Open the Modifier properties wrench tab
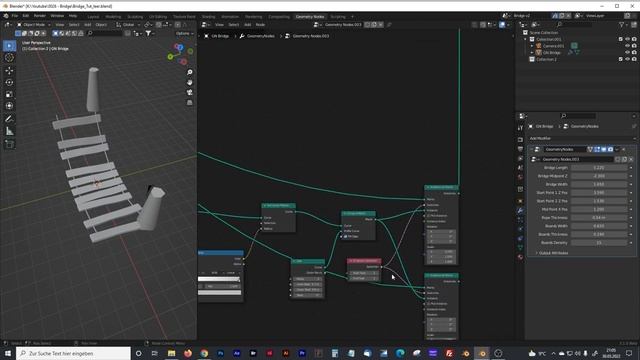Screen dimensions: 640x360 [520, 211]
